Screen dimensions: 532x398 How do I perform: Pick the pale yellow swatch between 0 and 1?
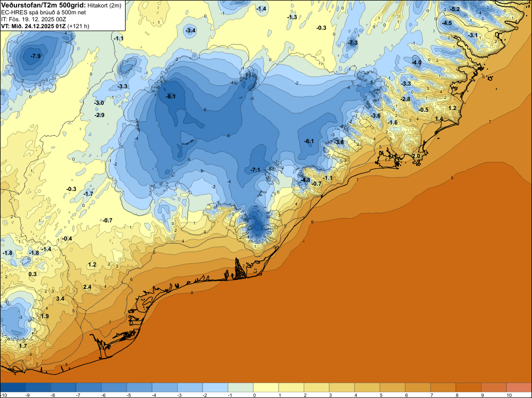point(266,387)
